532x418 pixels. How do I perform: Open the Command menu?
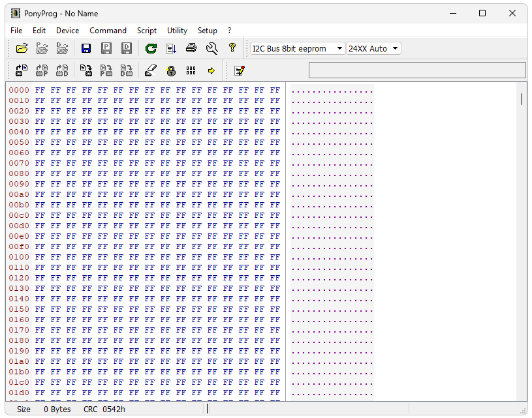pos(108,31)
